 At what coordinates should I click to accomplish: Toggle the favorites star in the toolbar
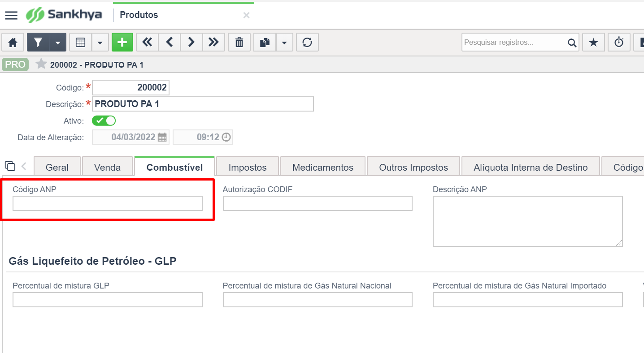coord(593,42)
